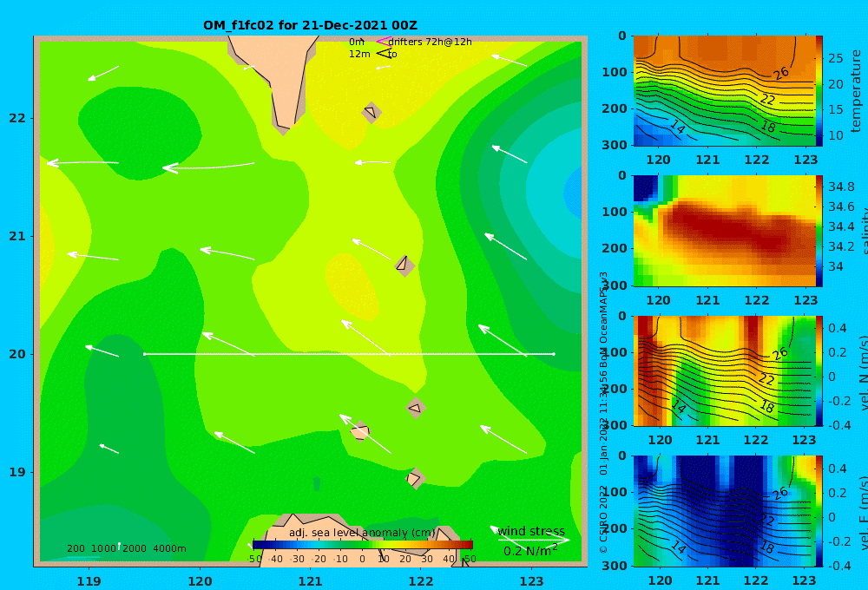Click the '34.2' salinity colorbar tick

coord(841,246)
